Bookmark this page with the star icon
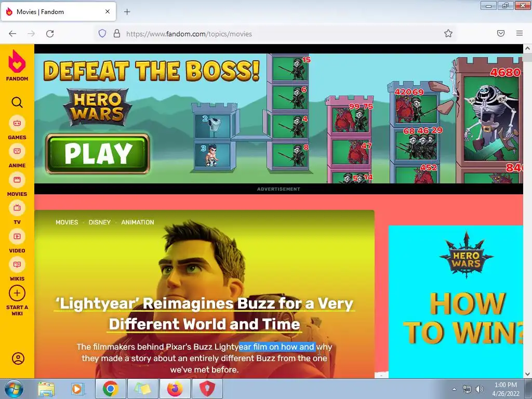 click(x=448, y=33)
